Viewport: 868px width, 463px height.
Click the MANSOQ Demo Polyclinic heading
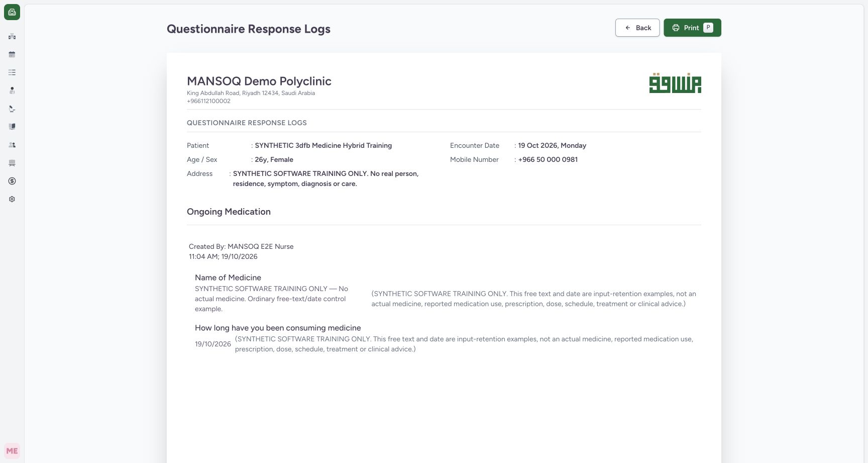tap(259, 81)
